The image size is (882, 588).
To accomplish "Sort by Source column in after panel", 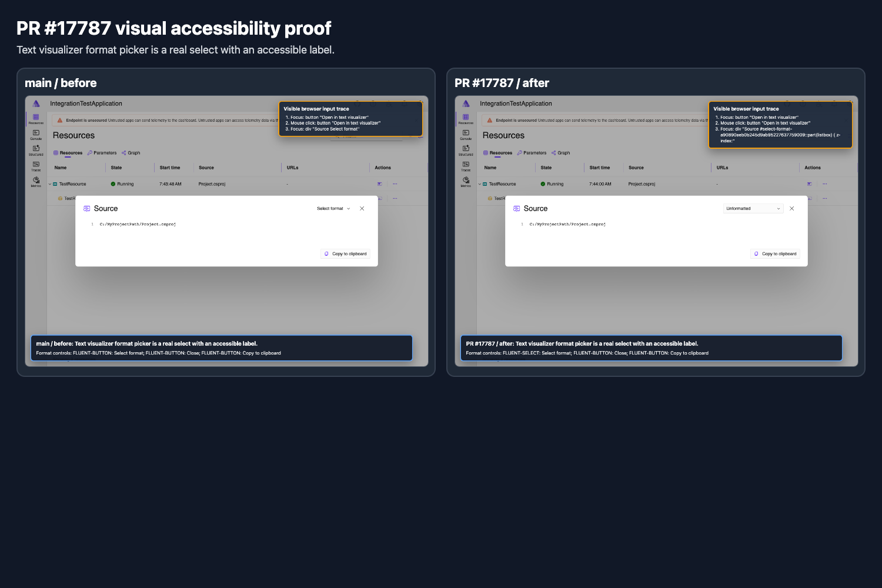I will (636, 168).
